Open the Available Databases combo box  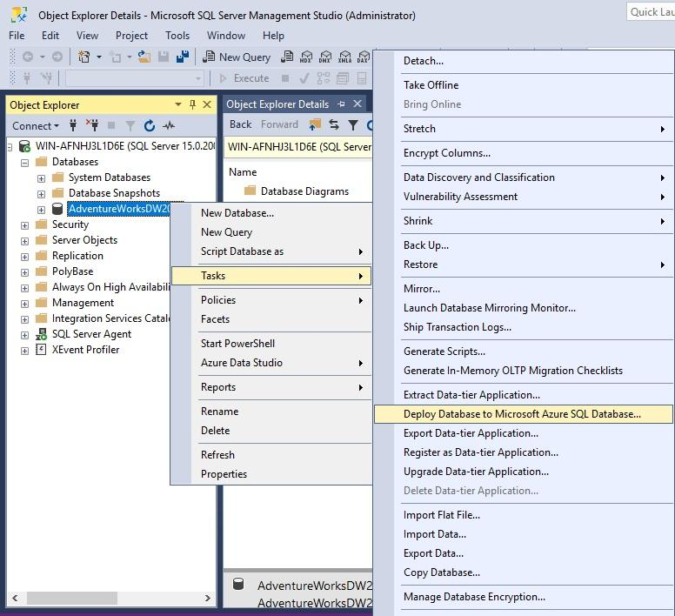click(134, 78)
